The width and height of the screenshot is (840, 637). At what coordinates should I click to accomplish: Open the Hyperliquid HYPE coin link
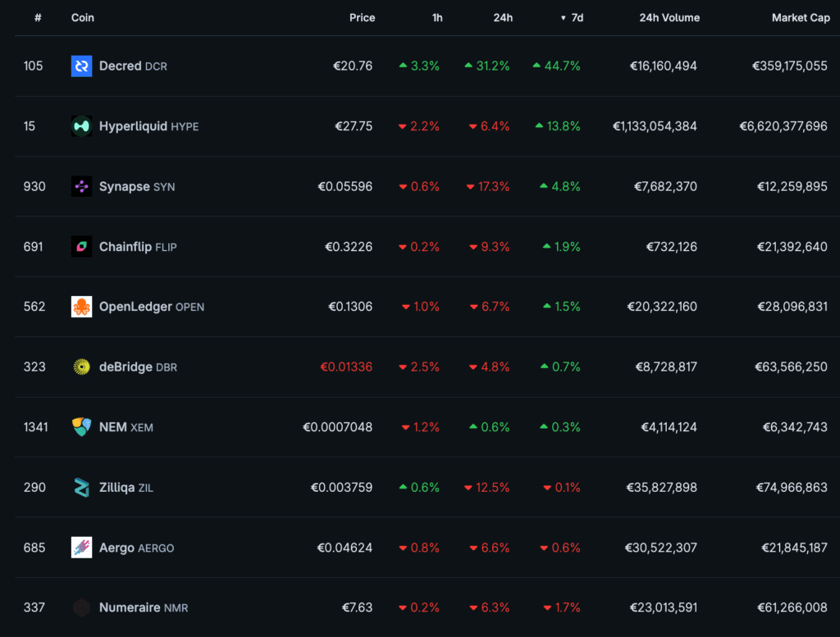click(148, 126)
